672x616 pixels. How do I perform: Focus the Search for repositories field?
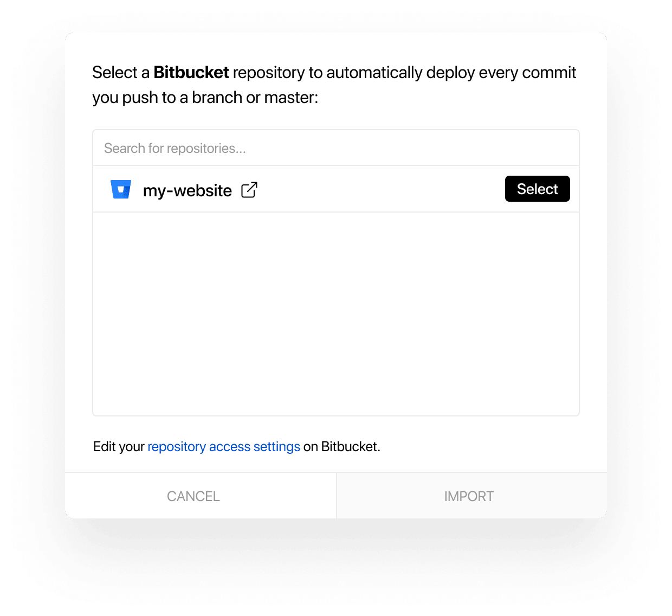(x=336, y=148)
